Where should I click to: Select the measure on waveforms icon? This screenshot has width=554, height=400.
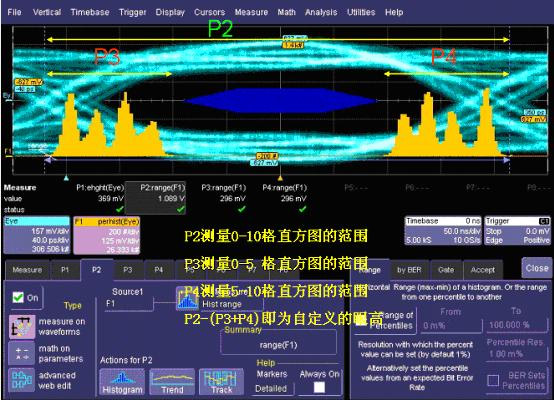coord(22,327)
